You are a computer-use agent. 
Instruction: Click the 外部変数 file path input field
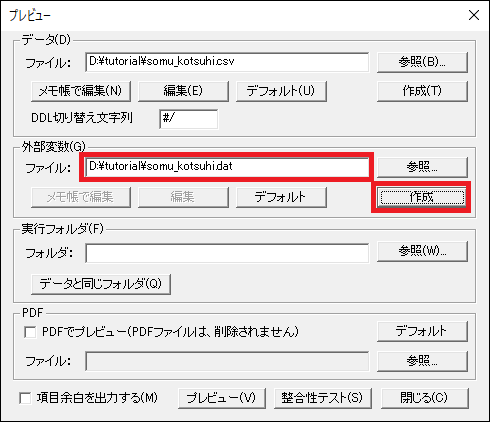[x=227, y=167]
